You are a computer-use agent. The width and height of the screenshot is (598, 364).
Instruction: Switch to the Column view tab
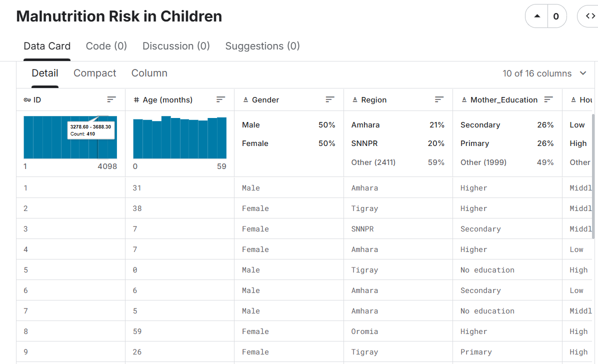click(x=149, y=73)
